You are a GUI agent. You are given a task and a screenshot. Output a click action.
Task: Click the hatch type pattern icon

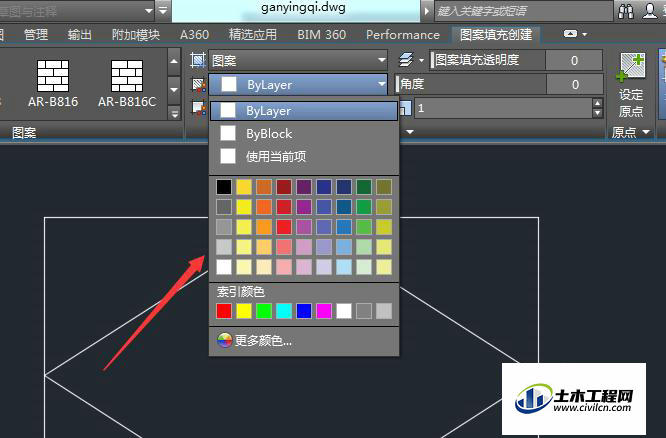[198, 60]
